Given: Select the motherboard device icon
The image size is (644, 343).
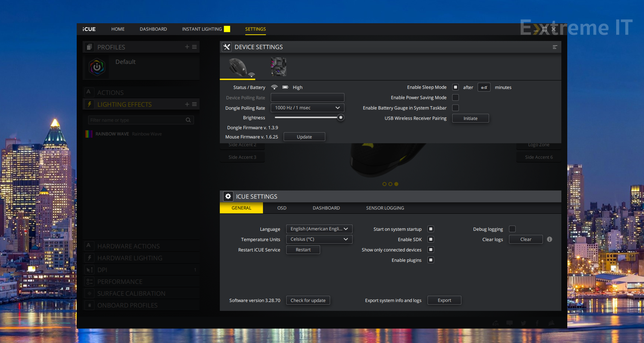Looking at the screenshot, I should [x=278, y=66].
